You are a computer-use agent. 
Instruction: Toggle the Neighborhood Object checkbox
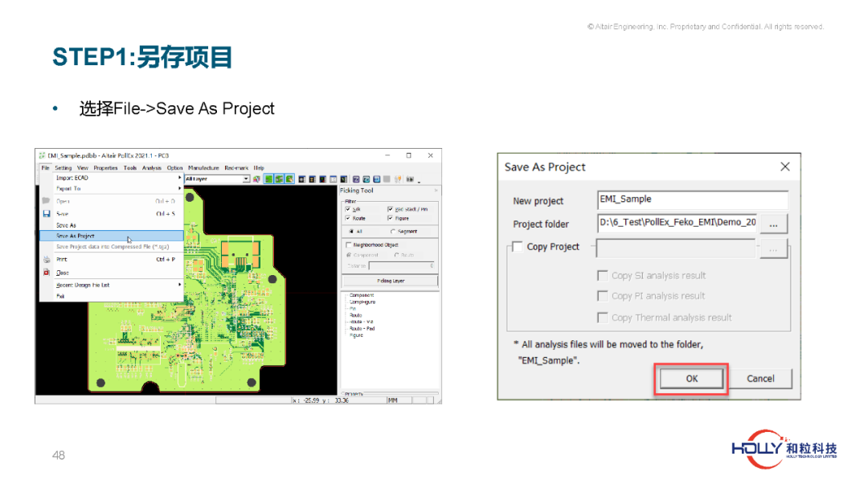(x=348, y=244)
